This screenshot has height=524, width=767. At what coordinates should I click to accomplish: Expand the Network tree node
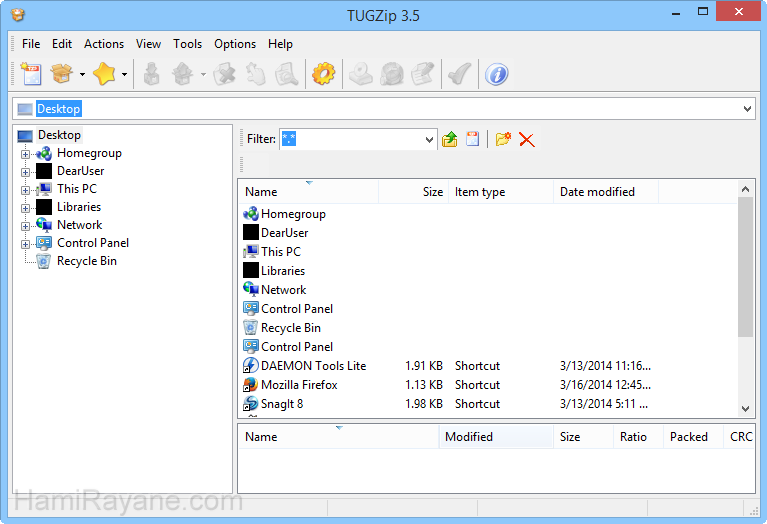25,226
